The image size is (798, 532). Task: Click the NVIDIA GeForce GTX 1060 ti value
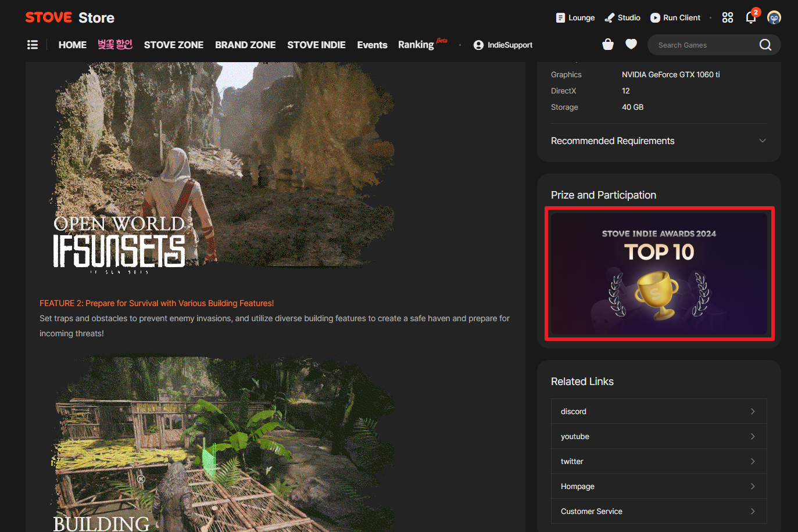pyautogui.click(x=671, y=74)
